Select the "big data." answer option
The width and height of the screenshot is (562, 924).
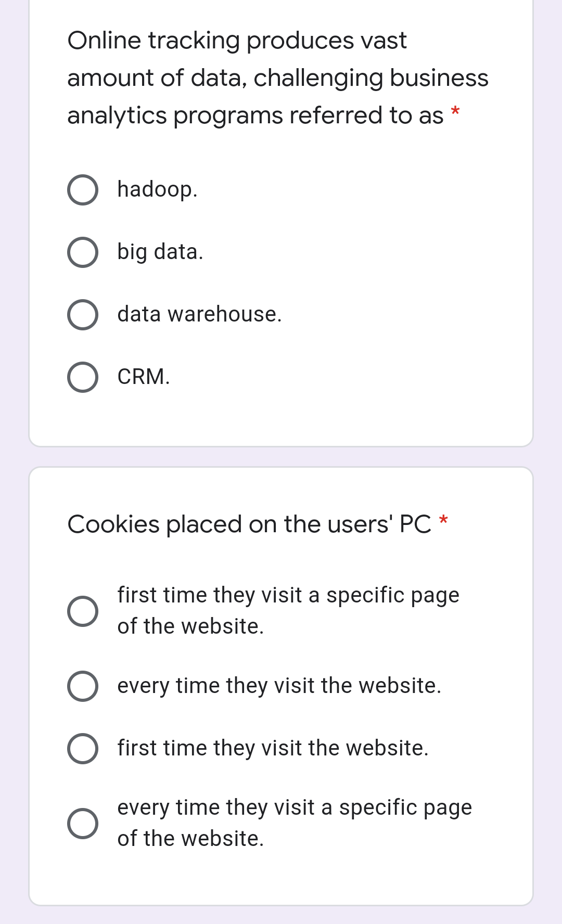click(83, 252)
